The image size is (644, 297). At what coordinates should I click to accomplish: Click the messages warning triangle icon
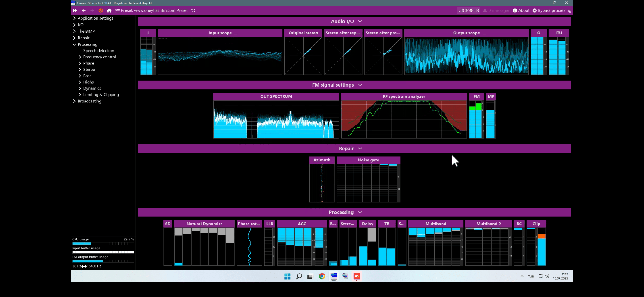485,11
